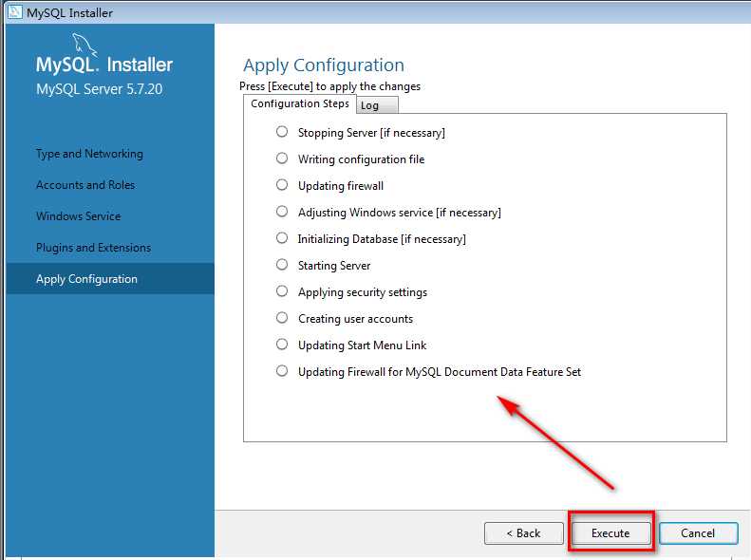Screen dimensions: 751x560
Task: Click the 'Writing configuration file' text
Action: pyautogui.click(x=361, y=159)
